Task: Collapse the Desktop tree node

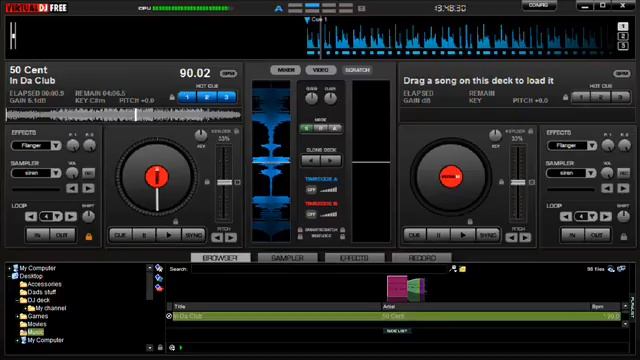Action: pos(10,276)
